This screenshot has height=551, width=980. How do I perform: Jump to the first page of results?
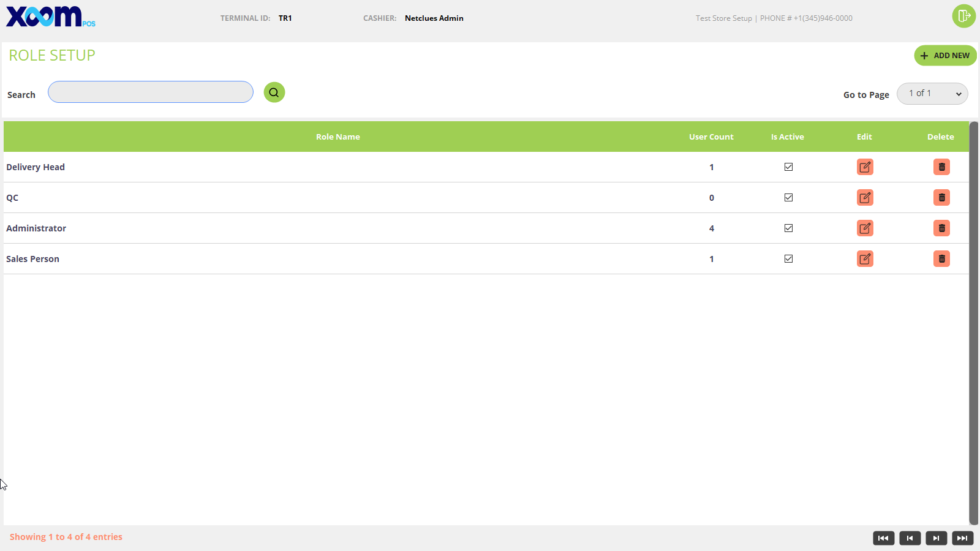pyautogui.click(x=883, y=538)
